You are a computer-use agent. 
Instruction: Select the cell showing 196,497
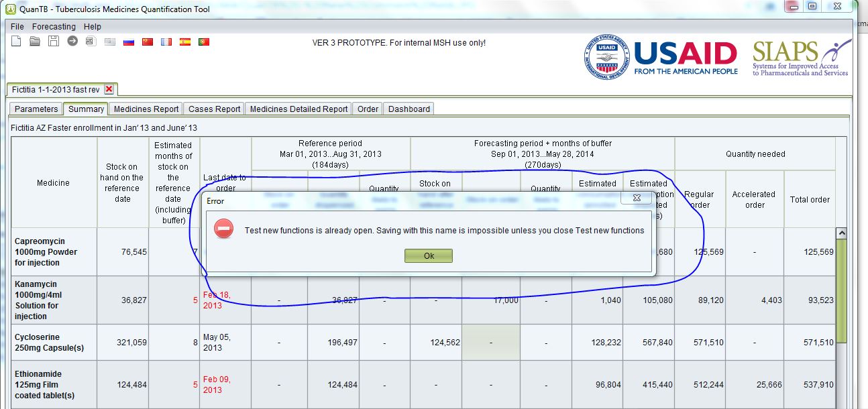point(333,343)
